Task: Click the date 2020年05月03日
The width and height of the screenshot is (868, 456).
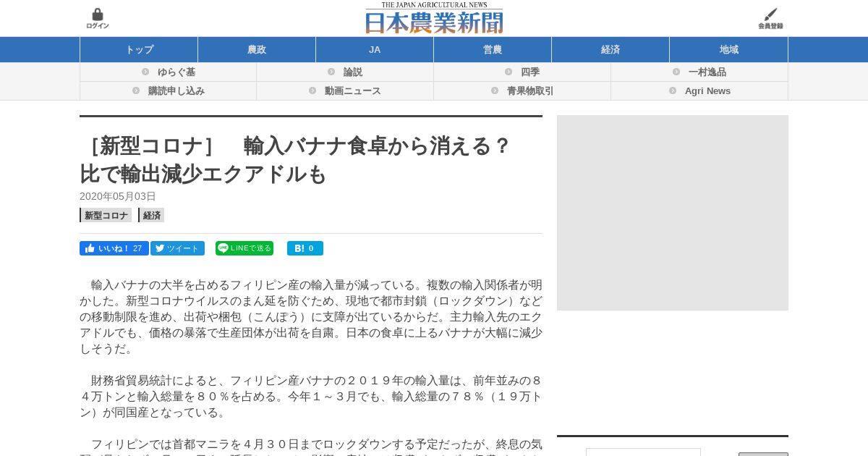Action: pyautogui.click(x=118, y=196)
